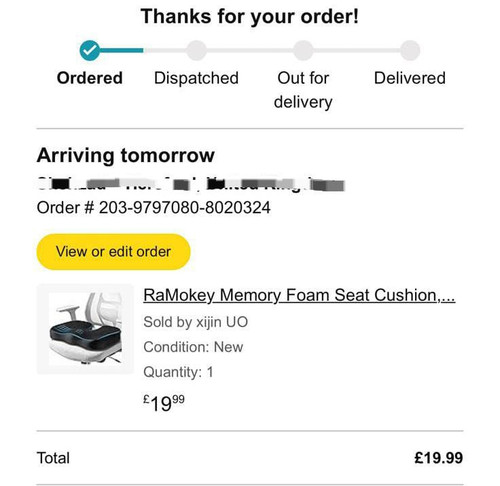Click the Total amount £19.99
Screen dimensions: 500x486
pos(439,458)
